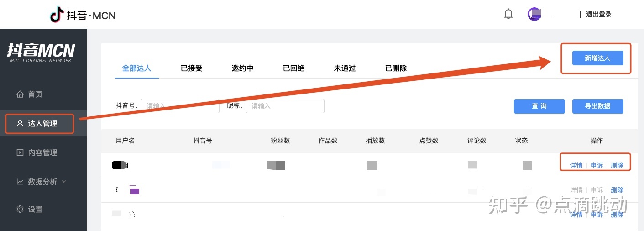Click the gear icon beside 设置
The width and height of the screenshot is (644, 231).
click(20, 209)
